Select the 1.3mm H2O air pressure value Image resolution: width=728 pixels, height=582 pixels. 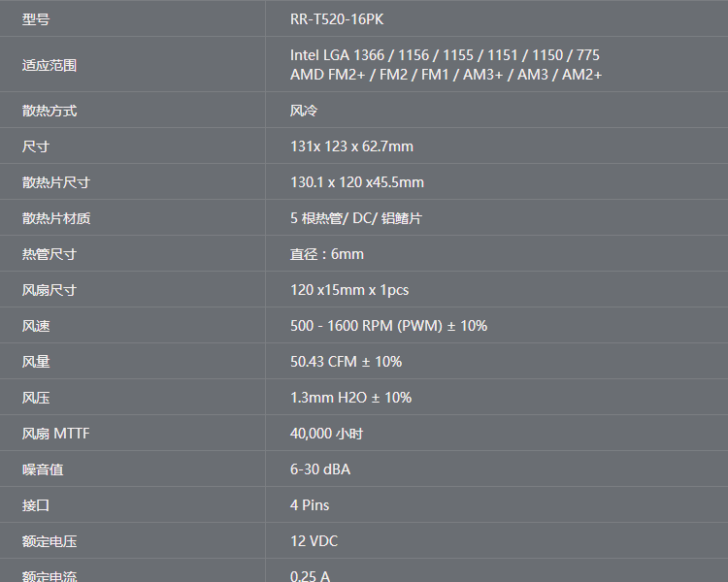point(350,398)
